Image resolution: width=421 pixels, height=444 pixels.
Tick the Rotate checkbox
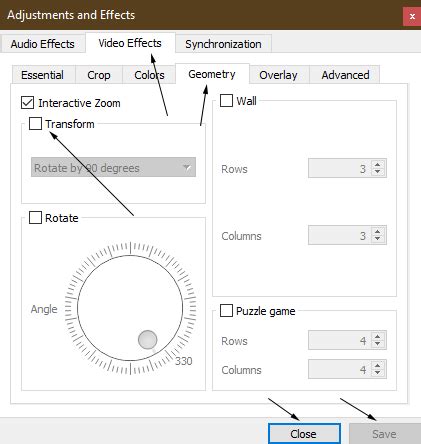point(35,218)
